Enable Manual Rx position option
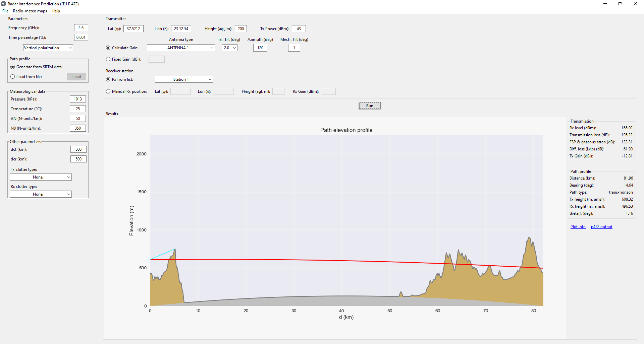This screenshot has height=344, width=644. pyautogui.click(x=108, y=91)
